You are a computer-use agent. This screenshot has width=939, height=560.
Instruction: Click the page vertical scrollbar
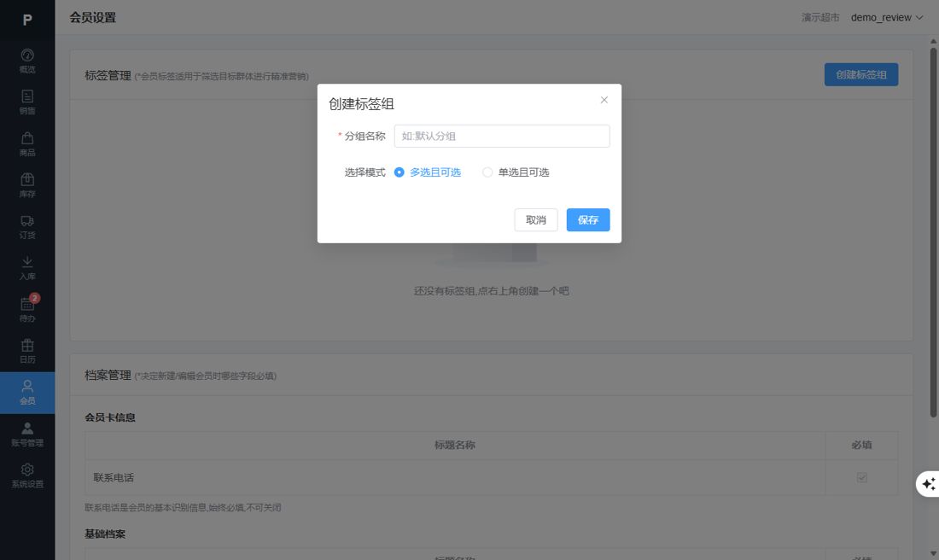point(933,232)
